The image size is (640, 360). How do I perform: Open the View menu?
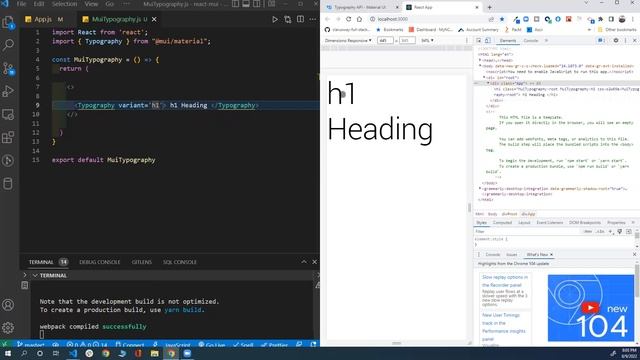[x=91, y=4]
